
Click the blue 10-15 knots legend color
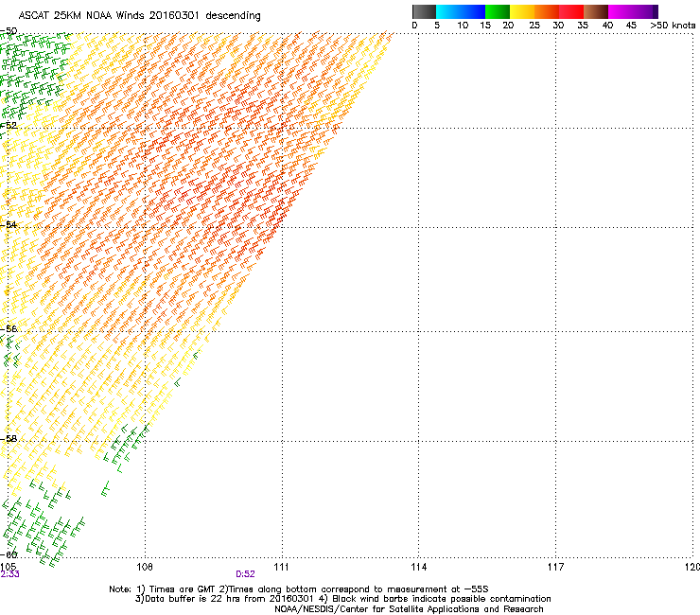pos(473,11)
